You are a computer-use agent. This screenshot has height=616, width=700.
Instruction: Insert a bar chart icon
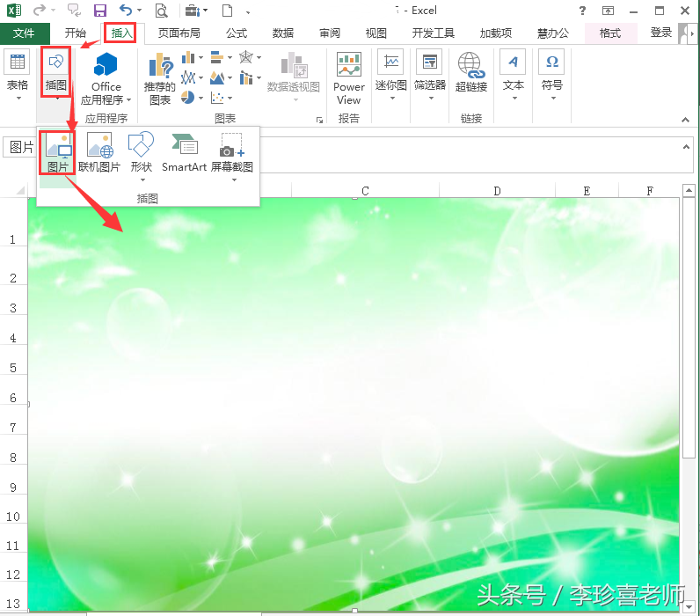pos(217,57)
